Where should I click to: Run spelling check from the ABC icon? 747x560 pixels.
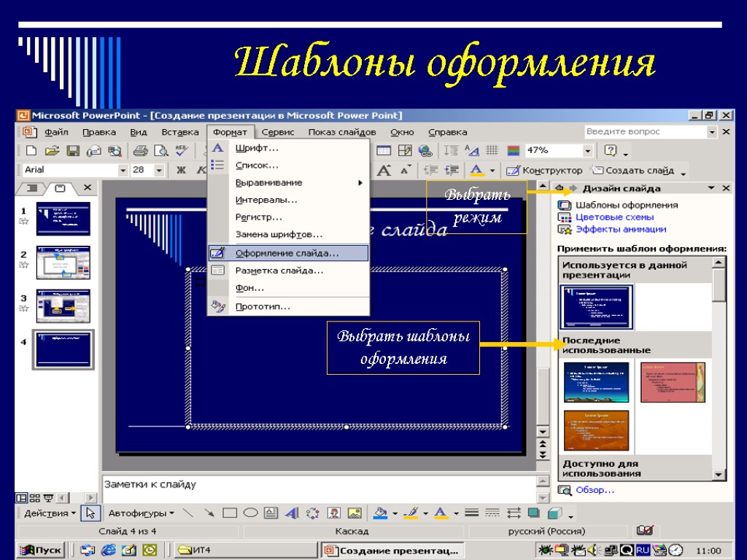[x=182, y=151]
